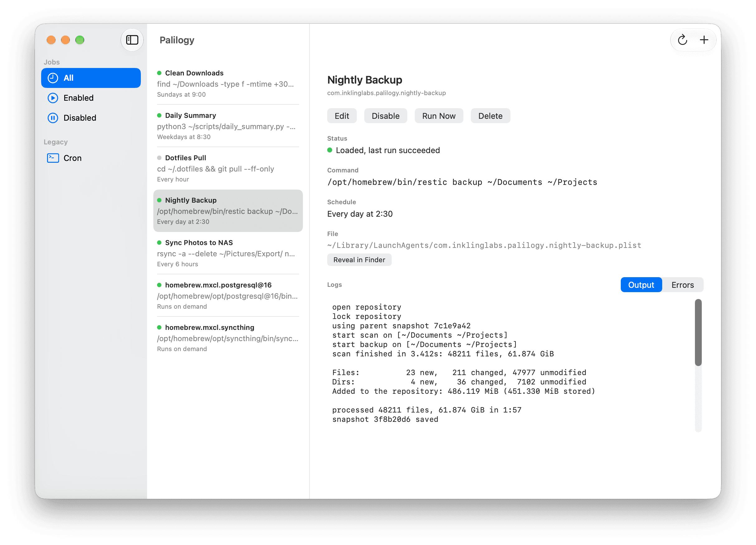The image size is (756, 545).
Task: Click the terminal icon beside Cron
Action: click(x=53, y=158)
